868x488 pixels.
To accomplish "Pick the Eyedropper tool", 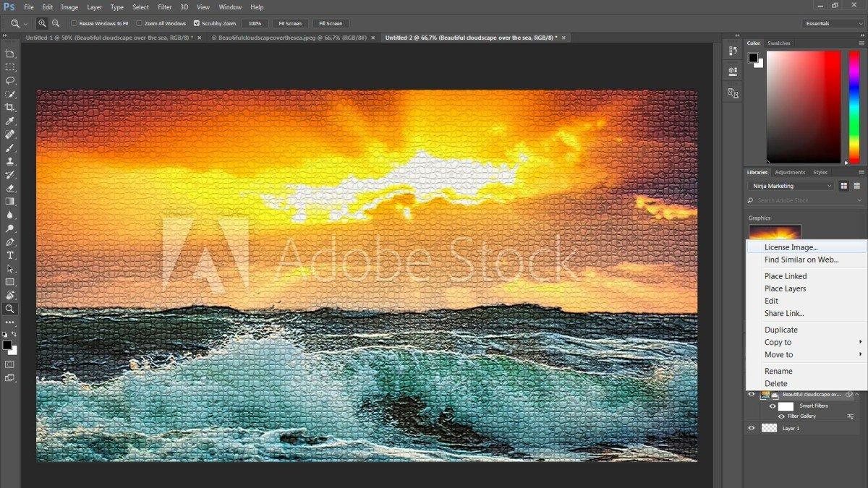I will [10, 121].
